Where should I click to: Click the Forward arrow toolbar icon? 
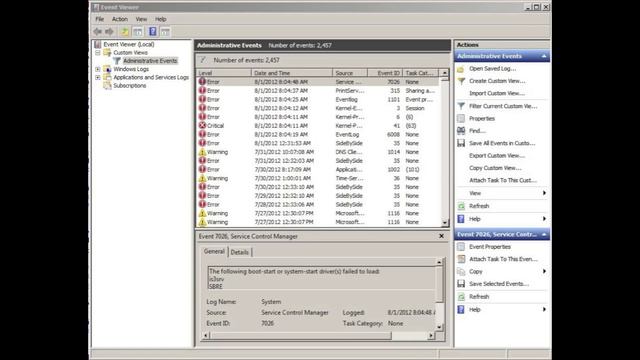tap(109, 31)
